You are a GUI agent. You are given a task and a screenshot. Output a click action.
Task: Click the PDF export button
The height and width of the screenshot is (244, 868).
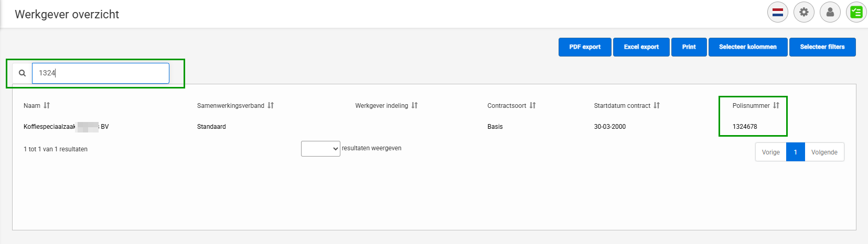[585, 47]
